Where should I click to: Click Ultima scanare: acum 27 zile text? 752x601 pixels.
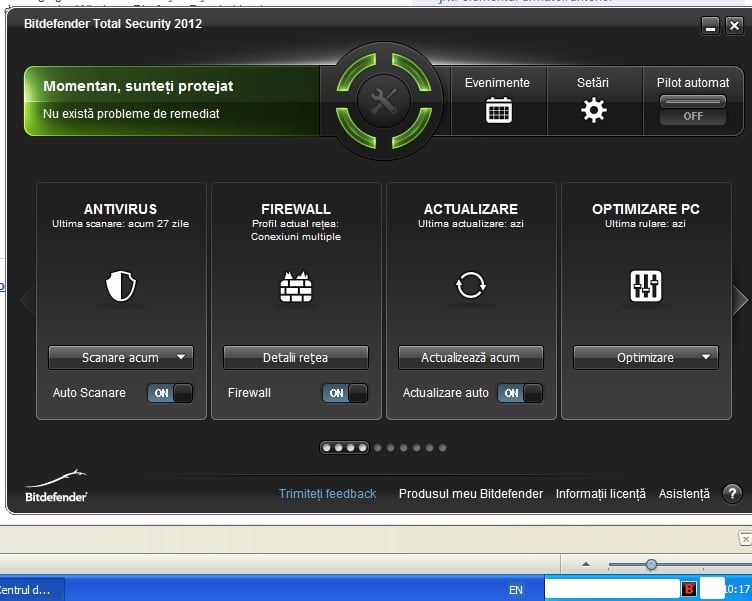[120, 224]
